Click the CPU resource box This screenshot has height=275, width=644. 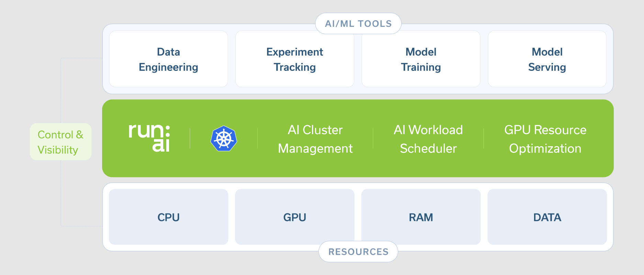168,217
